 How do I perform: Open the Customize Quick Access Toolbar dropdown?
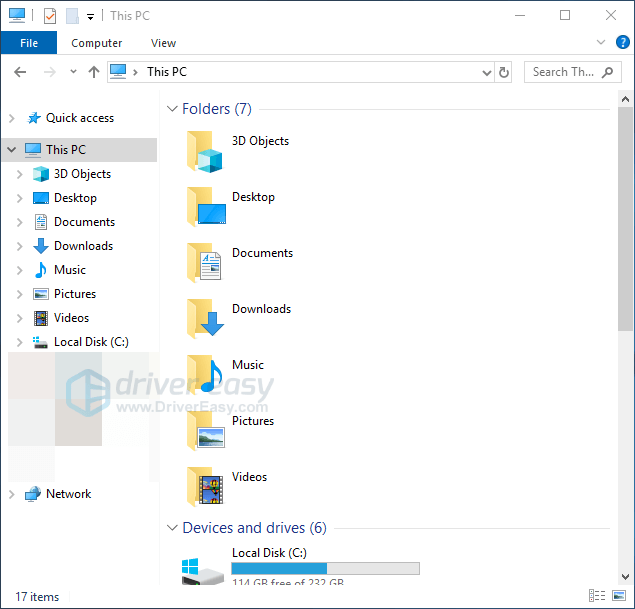[90, 17]
